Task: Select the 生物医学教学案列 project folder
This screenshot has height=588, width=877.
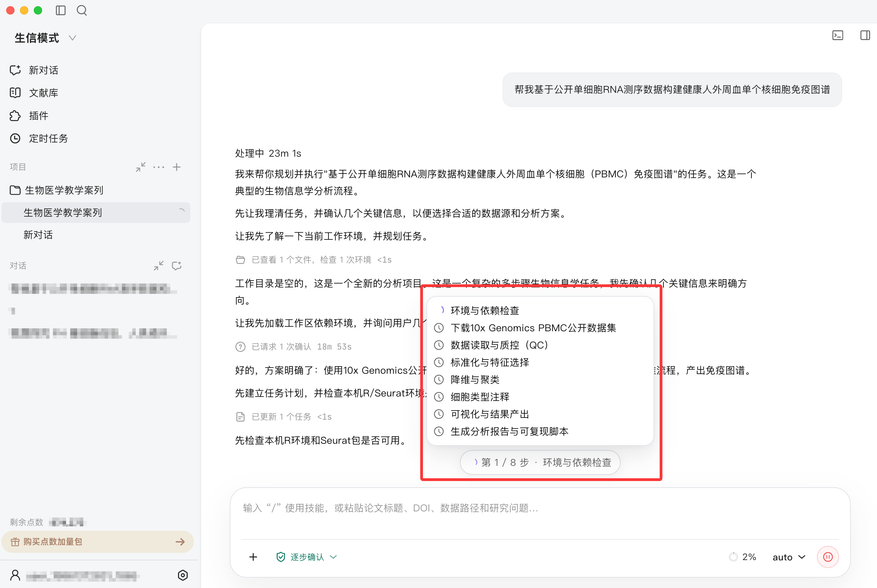Action: point(56,190)
